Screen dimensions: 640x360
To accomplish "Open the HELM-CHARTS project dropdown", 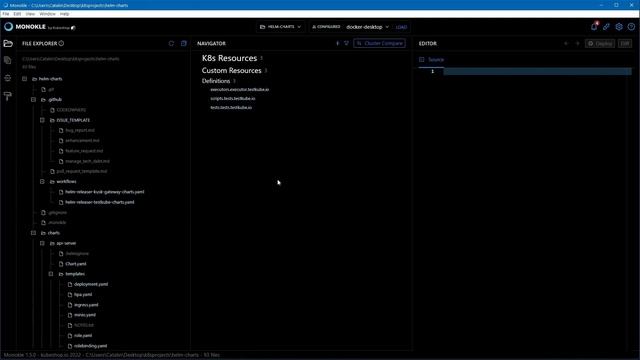I will pos(281,27).
